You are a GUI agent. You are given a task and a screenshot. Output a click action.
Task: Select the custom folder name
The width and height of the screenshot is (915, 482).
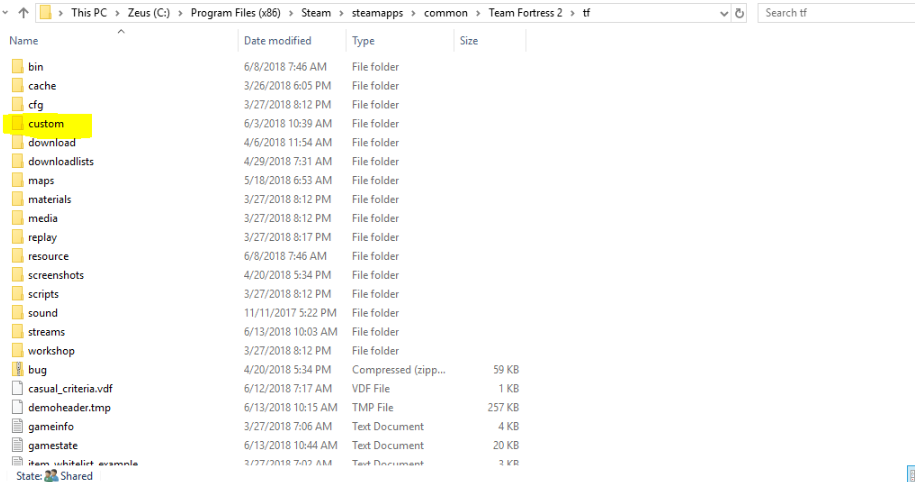(x=46, y=124)
